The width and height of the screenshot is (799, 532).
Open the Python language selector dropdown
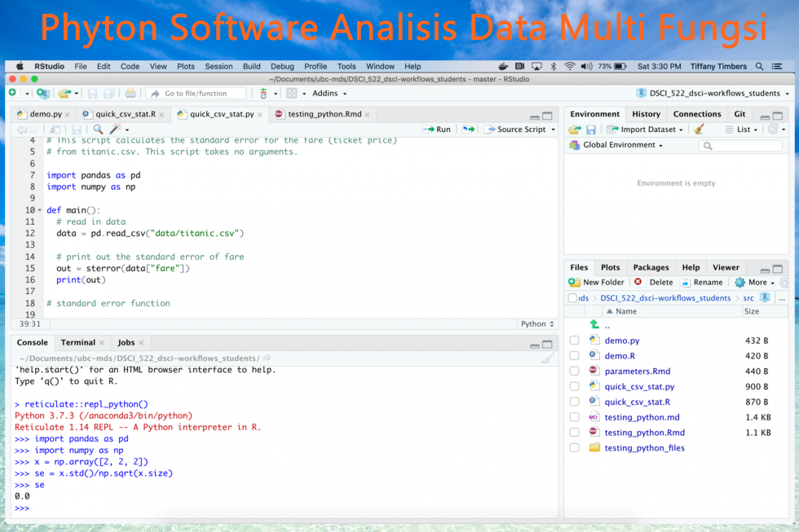pos(537,323)
